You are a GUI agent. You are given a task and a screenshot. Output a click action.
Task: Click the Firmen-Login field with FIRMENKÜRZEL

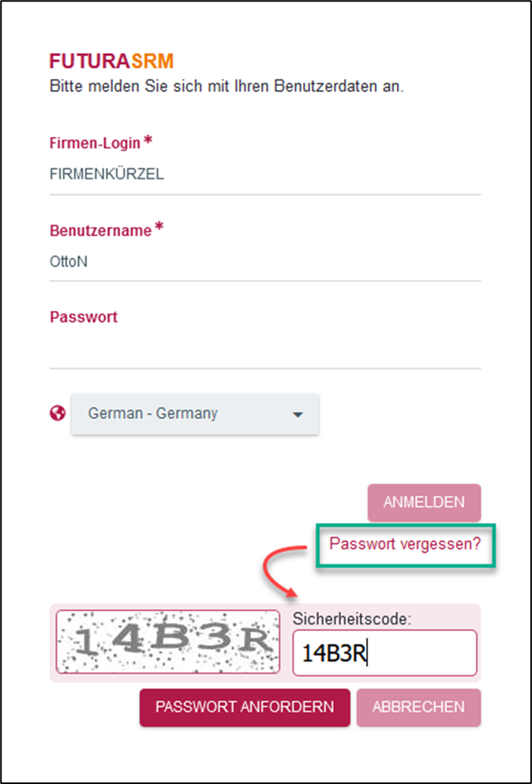click(x=264, y=175)
